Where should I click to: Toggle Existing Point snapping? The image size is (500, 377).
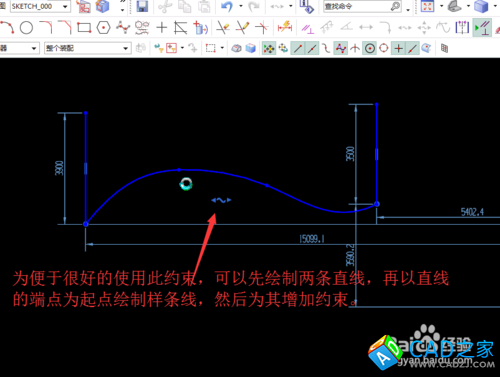(x=398, y=48)
